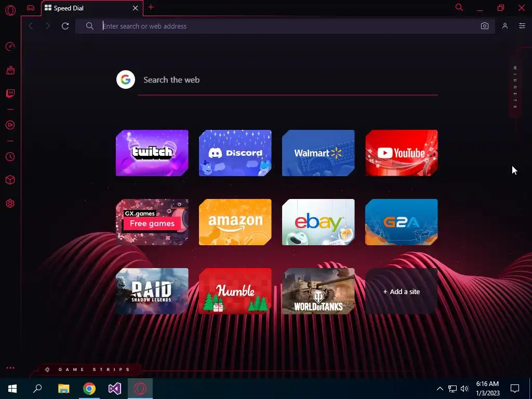Open the Opera GX main menu logo
Viewport: 532px width, 399px height.
(x=10, y=10)
